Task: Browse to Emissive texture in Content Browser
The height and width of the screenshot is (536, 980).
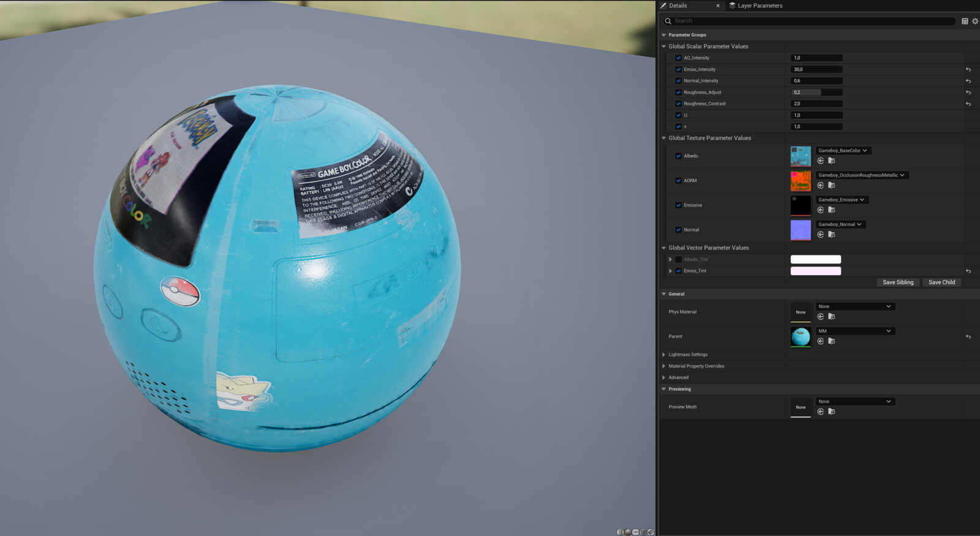Action: (832, 209)
